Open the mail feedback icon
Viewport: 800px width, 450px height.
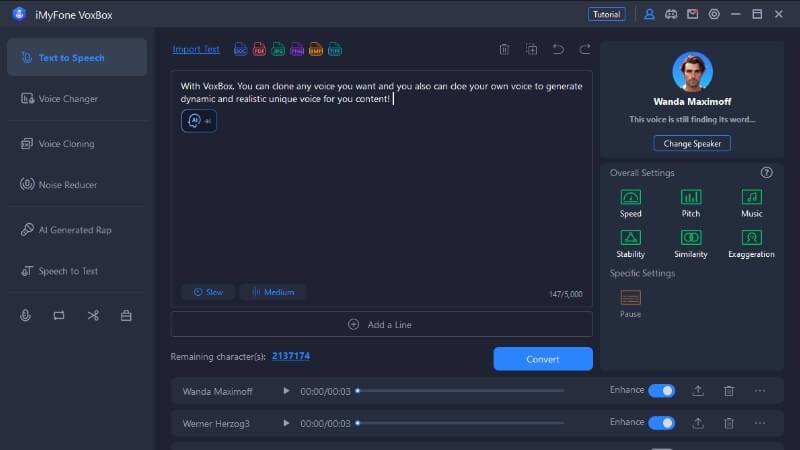(692, 14)
